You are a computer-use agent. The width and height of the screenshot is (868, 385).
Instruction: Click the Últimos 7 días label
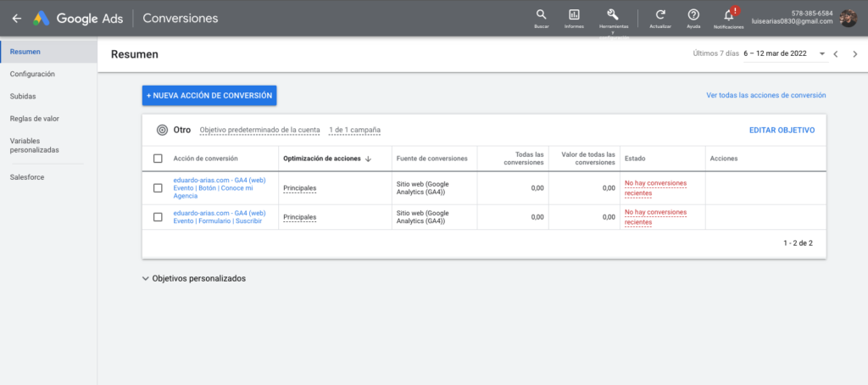coord(715,54)
